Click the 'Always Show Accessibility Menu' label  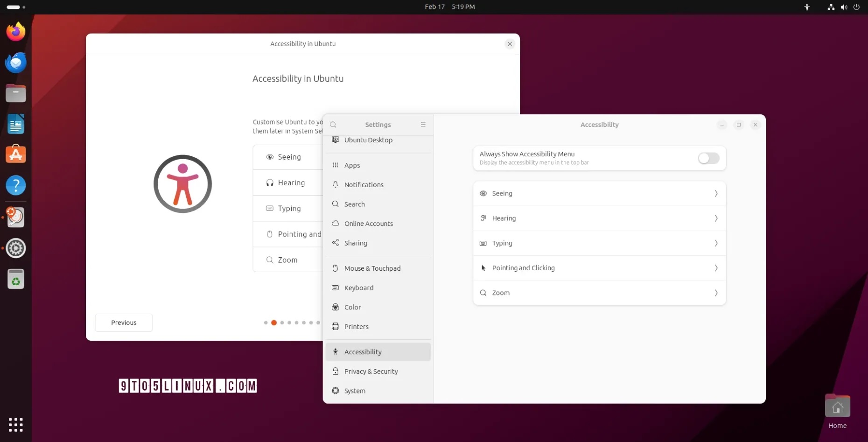(x=527, y=154)
